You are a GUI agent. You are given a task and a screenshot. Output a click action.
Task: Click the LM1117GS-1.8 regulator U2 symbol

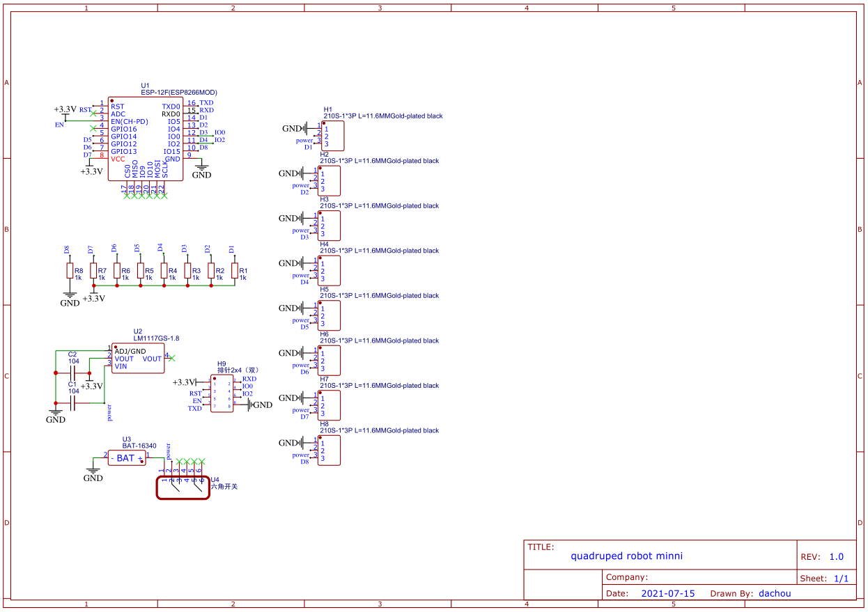click(138, 359)
